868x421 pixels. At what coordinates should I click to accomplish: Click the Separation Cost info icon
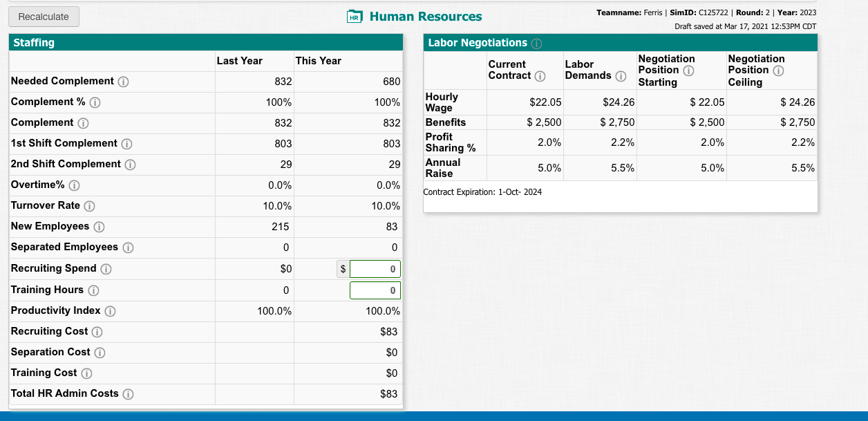[x=102, y=353]
